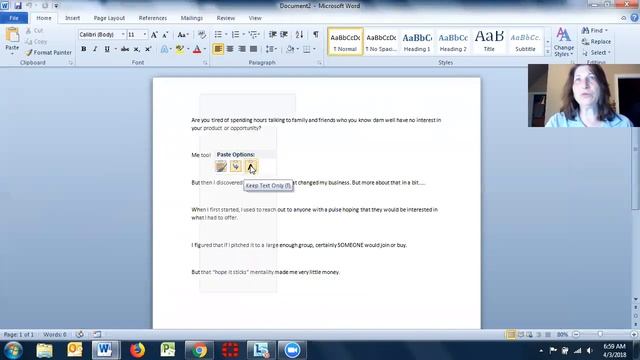Show paragraph marks with pilcrow button

click(x=316, y=35)
